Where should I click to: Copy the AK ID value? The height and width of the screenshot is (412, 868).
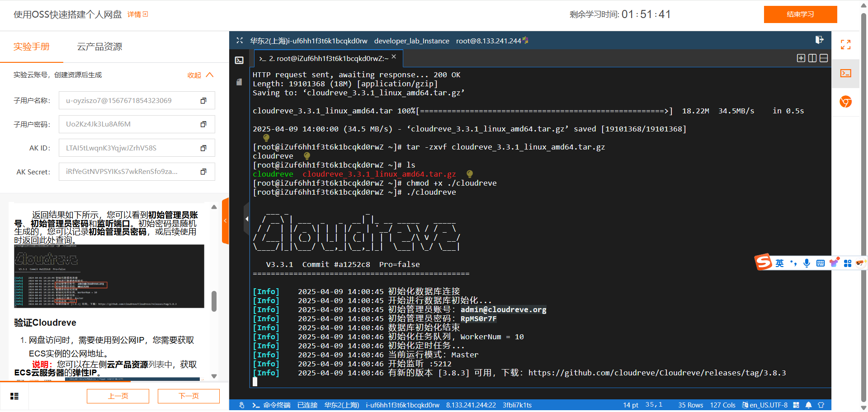tap(203, 148)
